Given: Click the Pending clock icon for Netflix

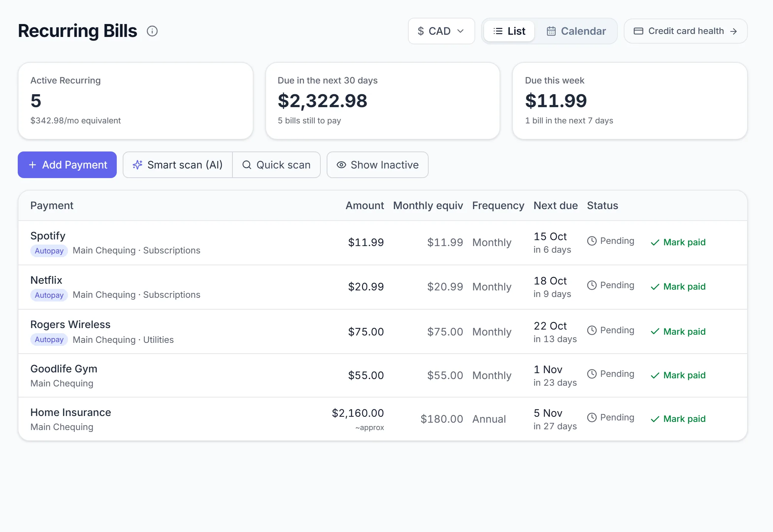Looking at the screenshot, I should click(x=592, y=285).
